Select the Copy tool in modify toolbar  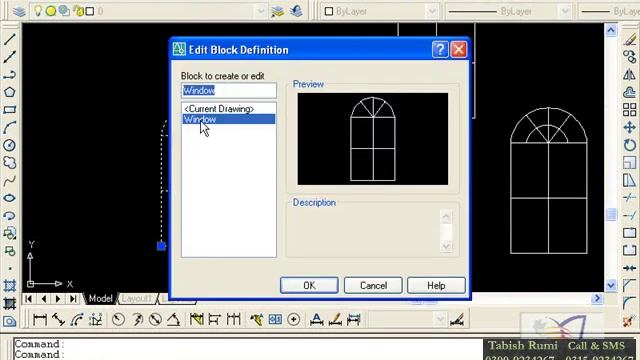click(x=629, y=57)
